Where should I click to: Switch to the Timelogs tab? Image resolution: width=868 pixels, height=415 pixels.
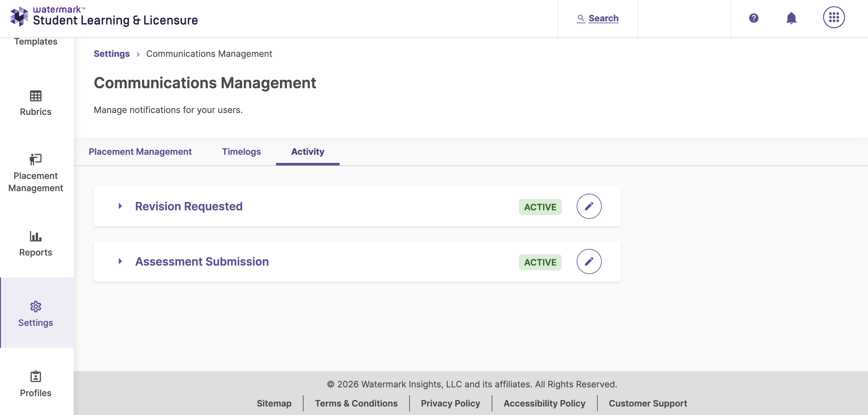coord(241,152)
